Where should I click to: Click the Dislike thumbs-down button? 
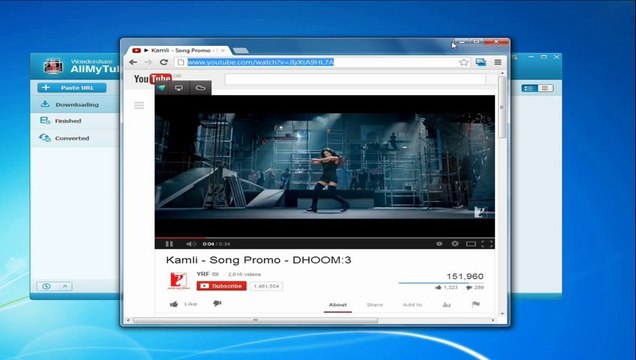click(217, 304)
